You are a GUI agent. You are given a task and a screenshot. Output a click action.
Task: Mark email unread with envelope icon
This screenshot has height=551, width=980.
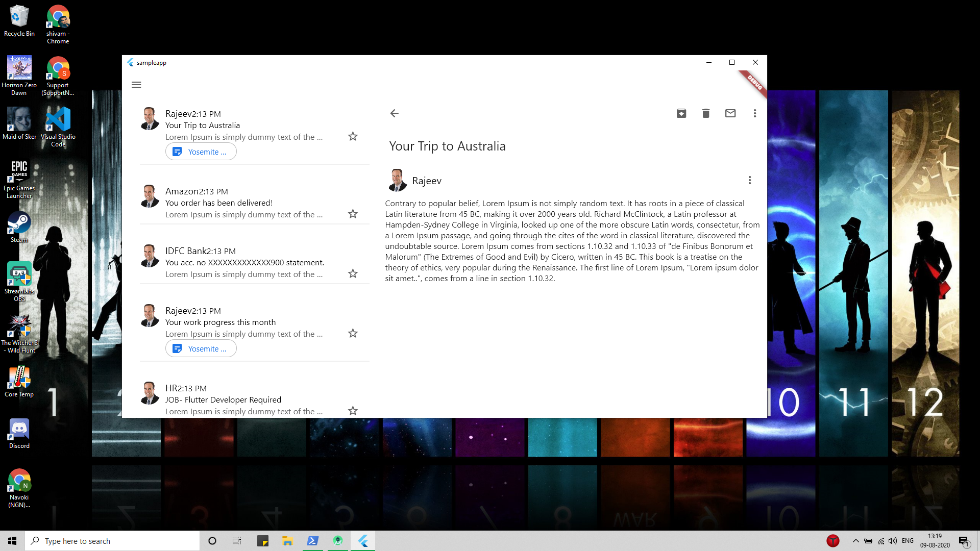tap(730, 113)
